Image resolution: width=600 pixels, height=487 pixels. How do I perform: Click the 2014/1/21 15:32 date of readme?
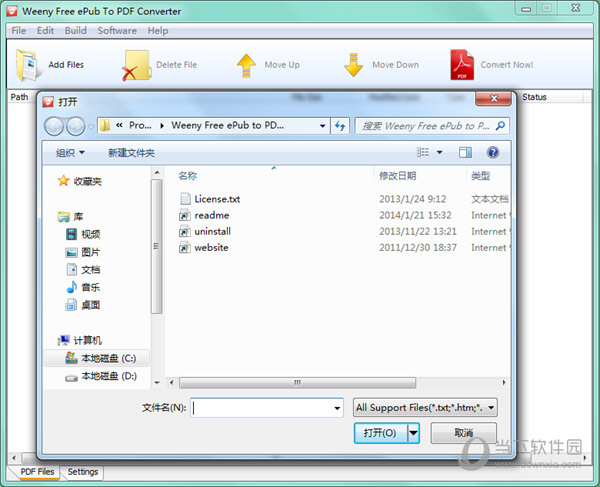pyautogui.click(x=415, y=215)
